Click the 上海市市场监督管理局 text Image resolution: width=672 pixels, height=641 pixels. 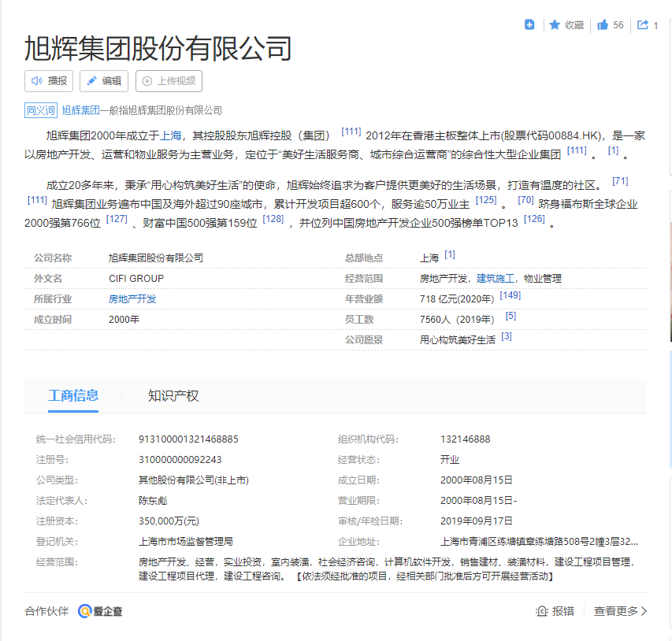click(186, 542)
